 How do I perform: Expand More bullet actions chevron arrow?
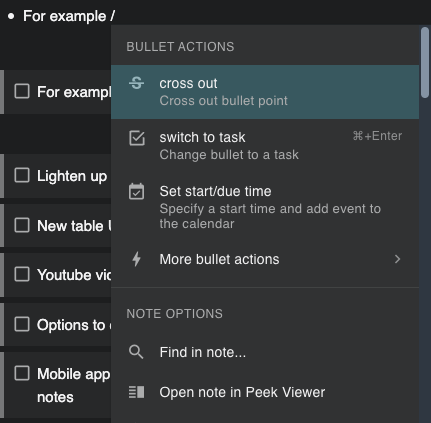coord(397,259)
